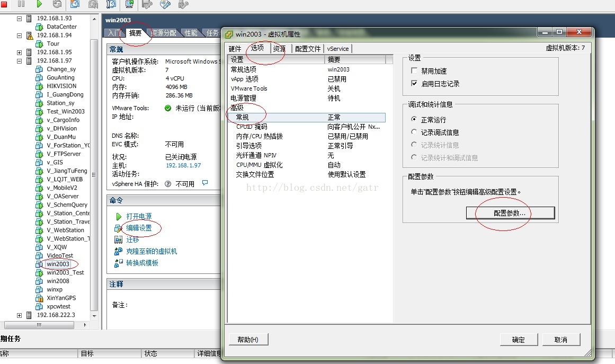Click the DataCenter icon in the tree
Screen dimensions: 615x364
coord(39,27)
